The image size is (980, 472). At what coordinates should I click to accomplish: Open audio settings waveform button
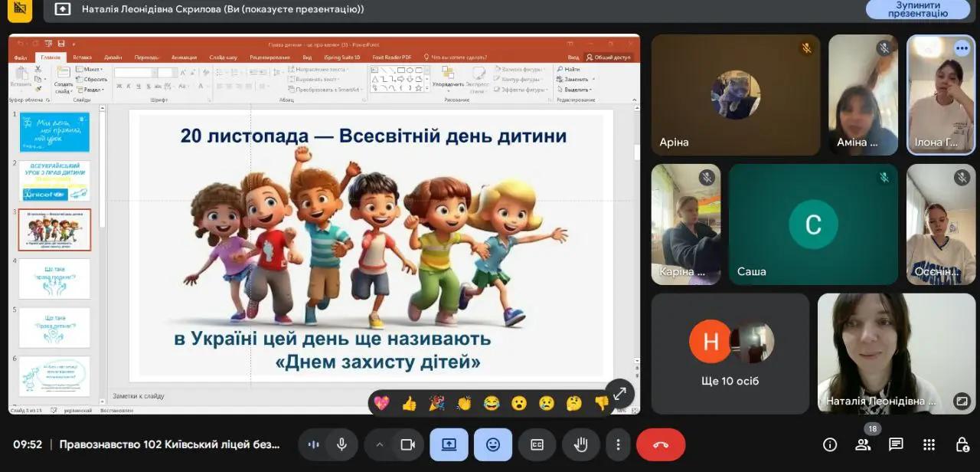313,444
